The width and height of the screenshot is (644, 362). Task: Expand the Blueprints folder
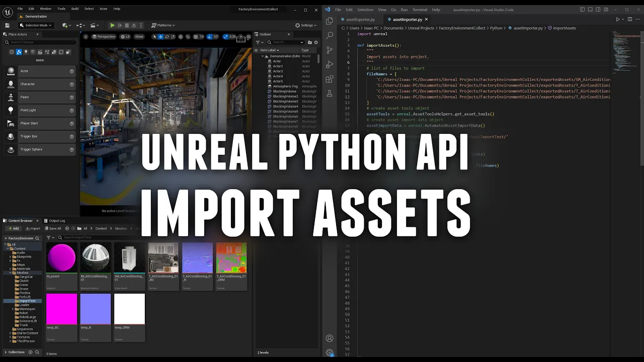pyautogui.click(x=10, y=257)
